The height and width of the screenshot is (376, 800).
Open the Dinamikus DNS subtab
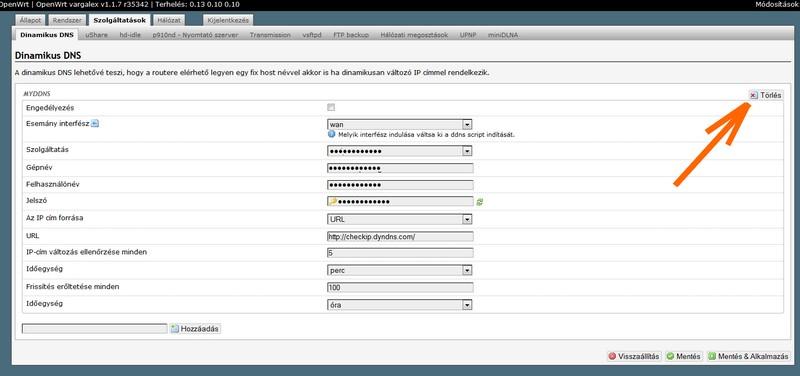[47, 35]
